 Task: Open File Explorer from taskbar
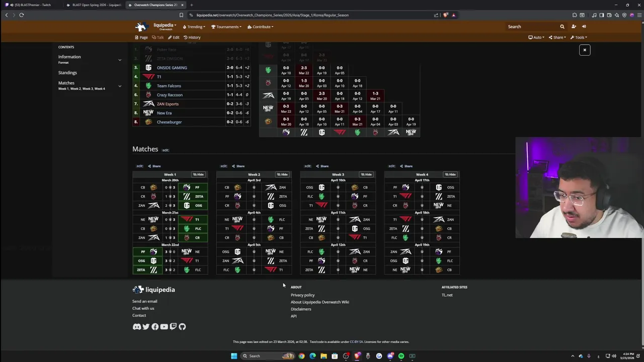click(x=324, y=356)
